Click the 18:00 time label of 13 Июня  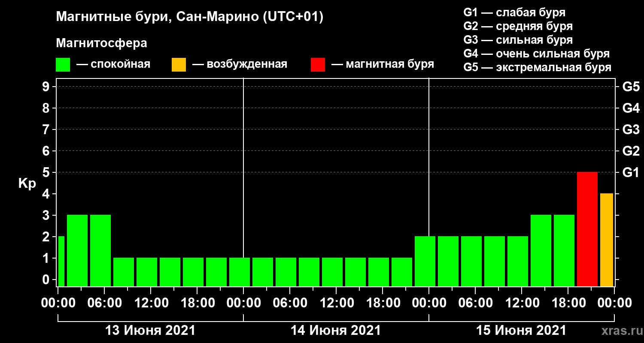coord(197,303)
